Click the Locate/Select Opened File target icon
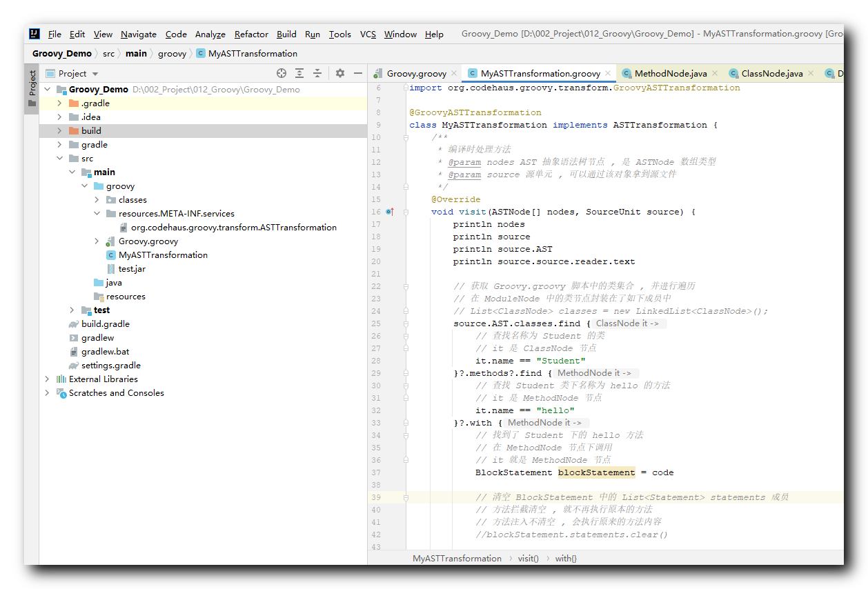The height and width of the screenshot is (589, 868). (x=282, y=73)
